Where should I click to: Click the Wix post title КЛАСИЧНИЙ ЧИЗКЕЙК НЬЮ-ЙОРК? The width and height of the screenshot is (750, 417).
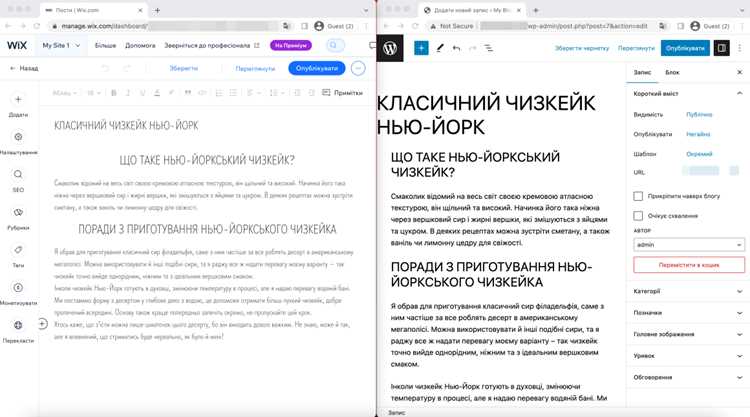pos(126,125)
